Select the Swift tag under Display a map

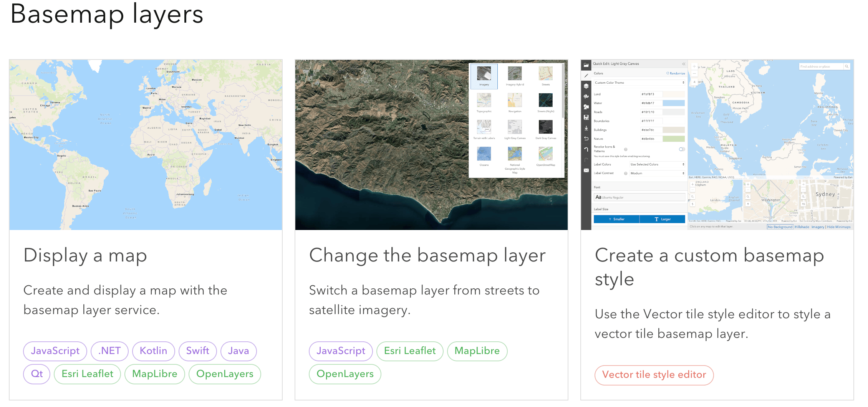coord(197,351)
